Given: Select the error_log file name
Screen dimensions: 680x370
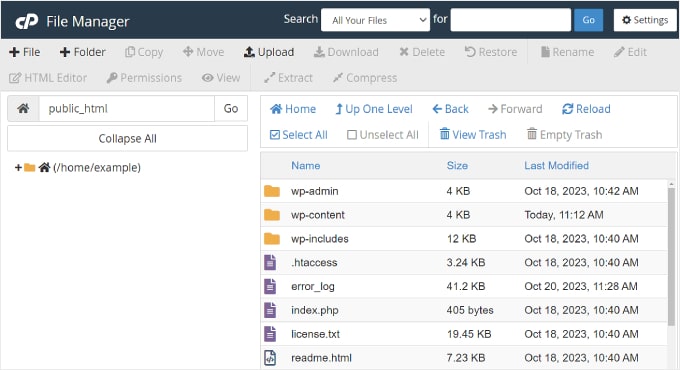Looking at the screenshot, I should coord(313,286).
